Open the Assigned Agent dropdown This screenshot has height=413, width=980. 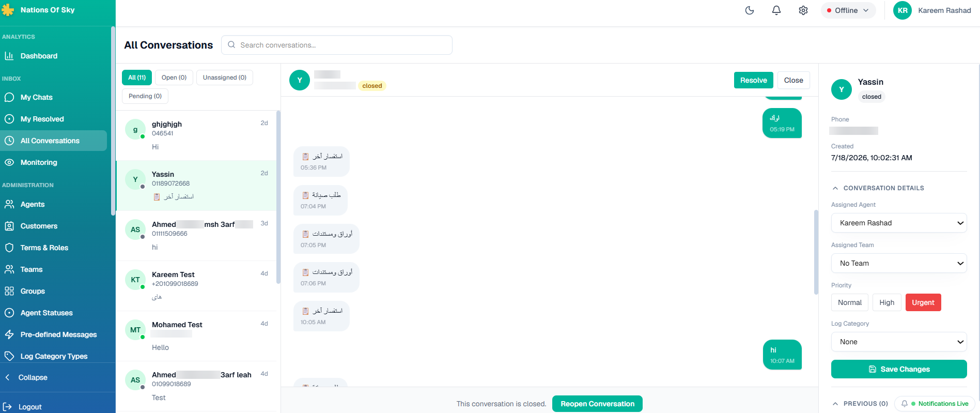899,223
